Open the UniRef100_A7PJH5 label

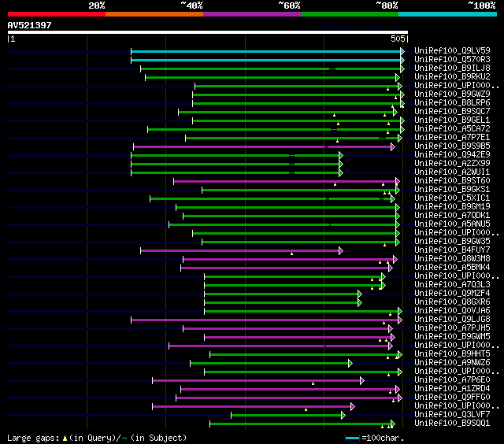coord(452,328)
